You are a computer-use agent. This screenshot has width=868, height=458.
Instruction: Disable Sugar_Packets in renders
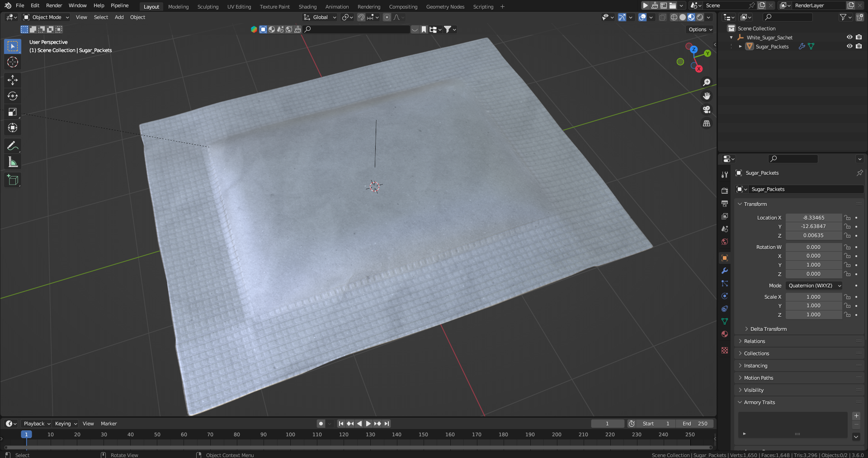859,46
